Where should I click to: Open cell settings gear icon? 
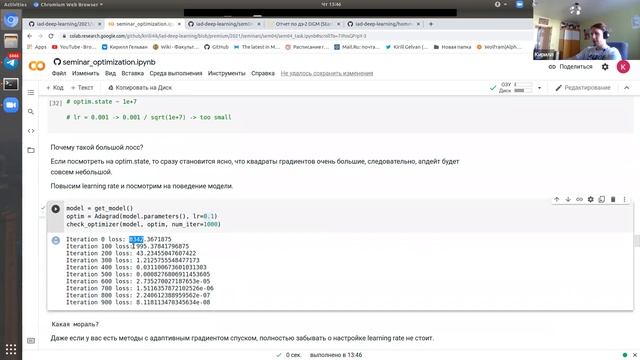point(590,199)
